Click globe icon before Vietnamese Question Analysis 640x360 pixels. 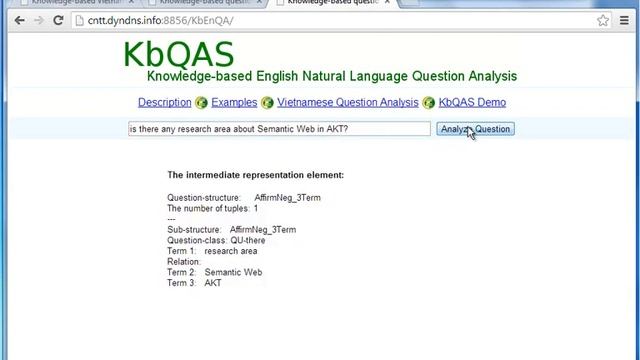(267, 102)
